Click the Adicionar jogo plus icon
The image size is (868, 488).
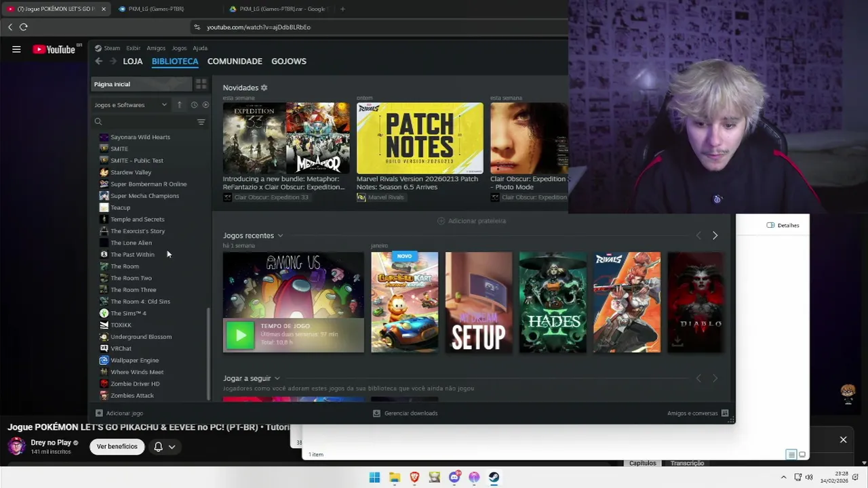[99, 413]
